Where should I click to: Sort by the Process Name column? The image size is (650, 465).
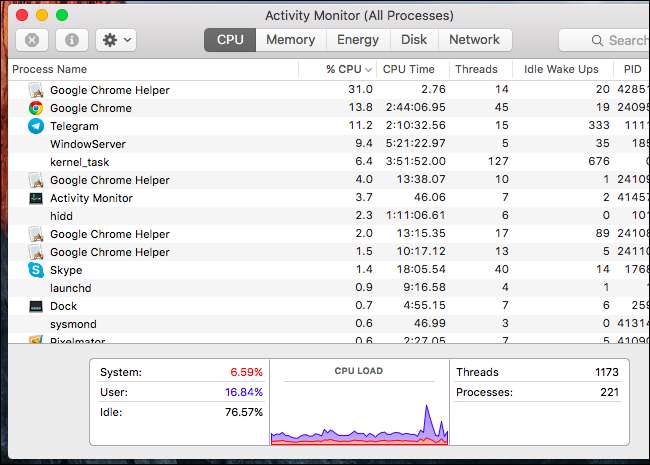coord(150,69)
